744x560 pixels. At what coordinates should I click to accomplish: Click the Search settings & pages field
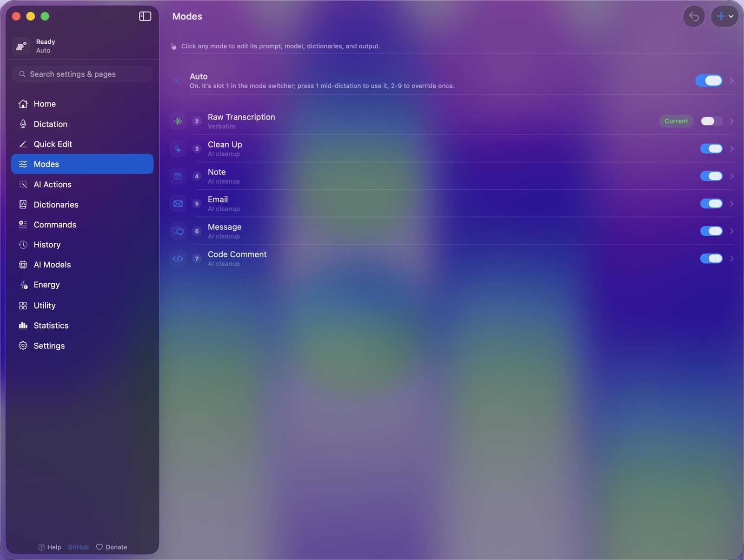point(82,74)
